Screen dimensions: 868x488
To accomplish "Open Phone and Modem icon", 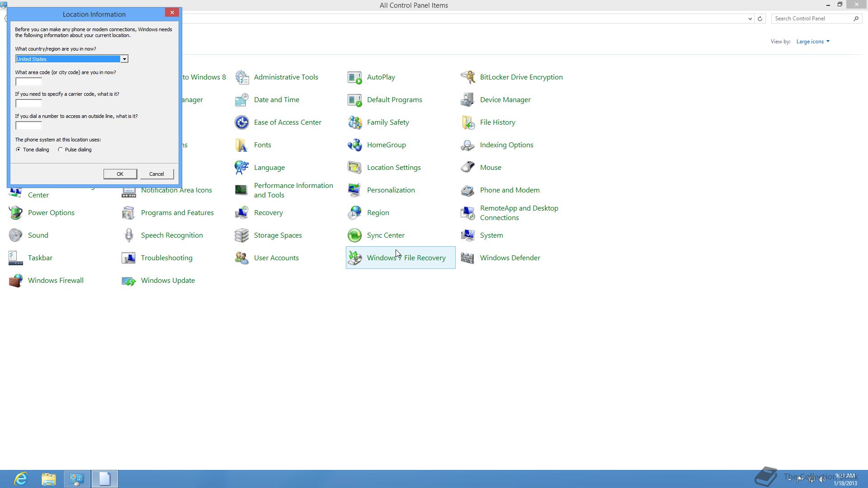I will (x=468, y=190).
